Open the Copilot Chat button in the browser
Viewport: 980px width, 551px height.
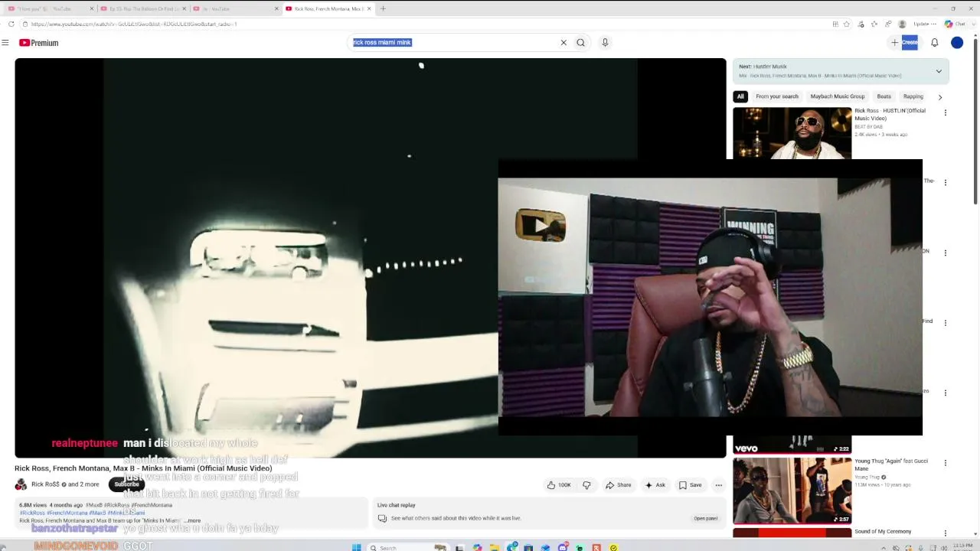[954, 24]
